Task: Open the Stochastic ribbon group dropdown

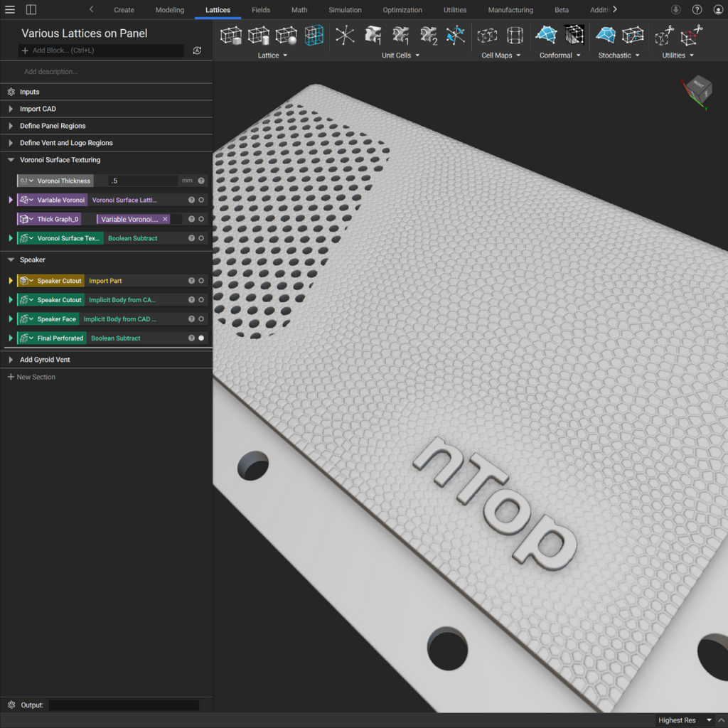Action: tap(619, 55)
